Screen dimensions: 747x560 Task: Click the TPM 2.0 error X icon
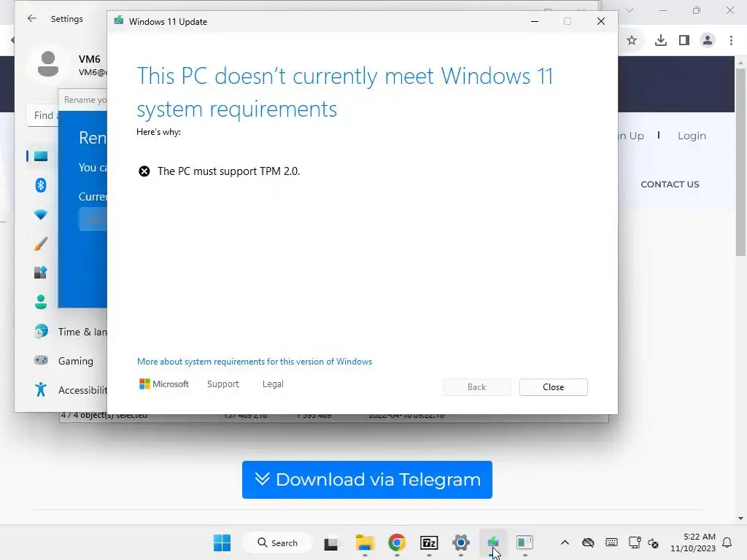click(144, 171)
